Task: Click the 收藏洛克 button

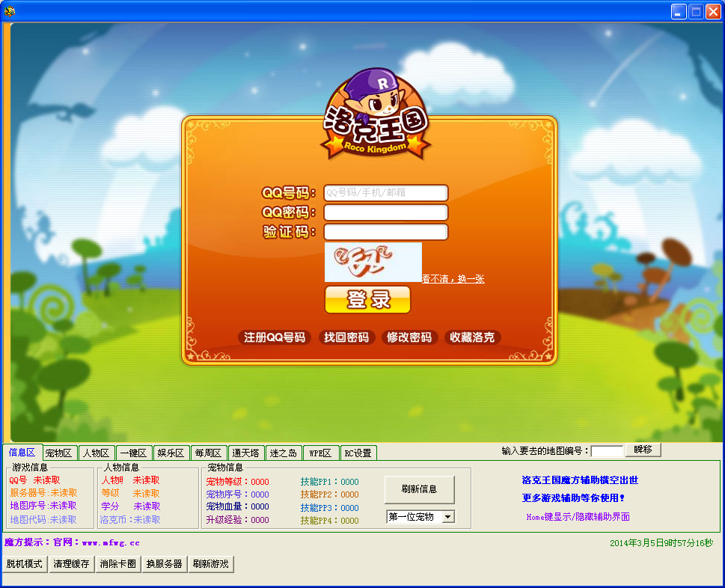Action: 472,337
